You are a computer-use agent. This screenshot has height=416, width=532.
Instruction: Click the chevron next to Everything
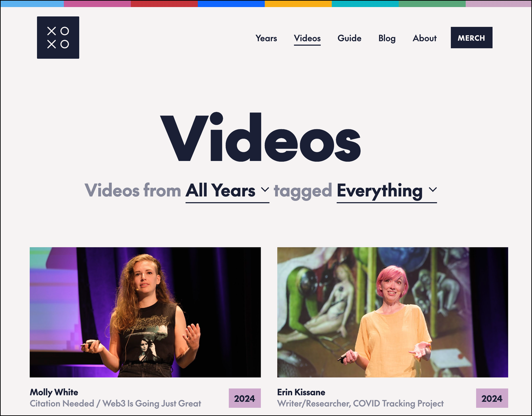[433, 190]
